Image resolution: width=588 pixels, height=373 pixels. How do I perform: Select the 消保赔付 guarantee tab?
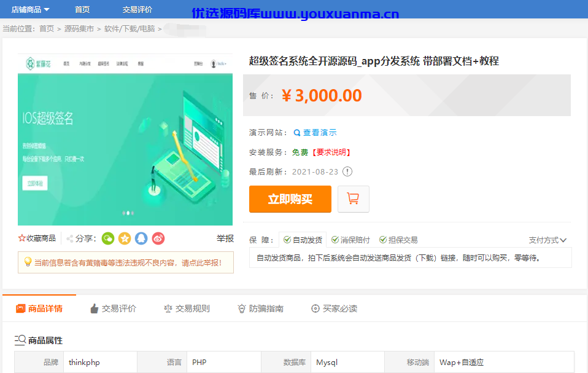point(350,240)
